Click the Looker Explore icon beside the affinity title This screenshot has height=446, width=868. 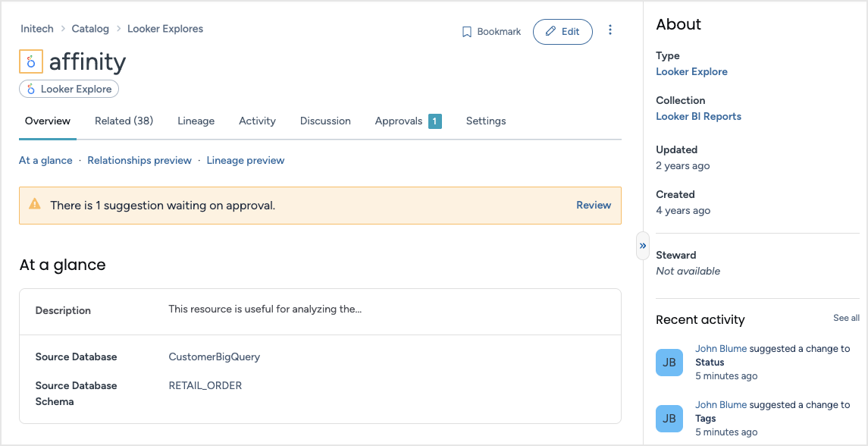[x=30, y=61]
